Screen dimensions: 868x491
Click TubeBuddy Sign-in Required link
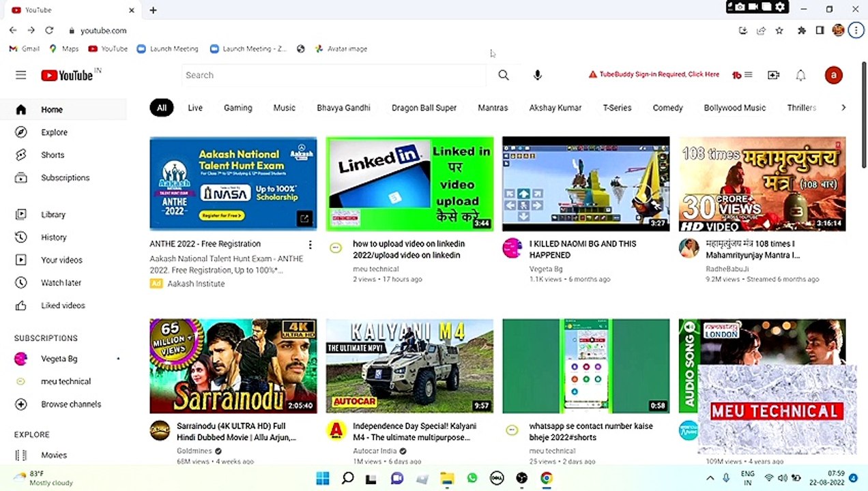pyautogui.click(x=654, y=74)
